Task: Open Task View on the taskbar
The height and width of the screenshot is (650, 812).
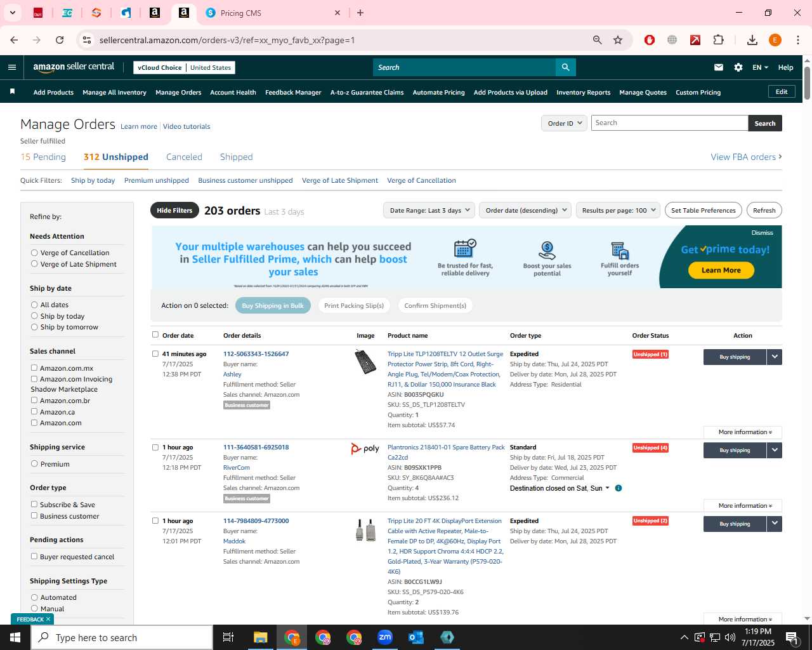Action: [228, 637]
